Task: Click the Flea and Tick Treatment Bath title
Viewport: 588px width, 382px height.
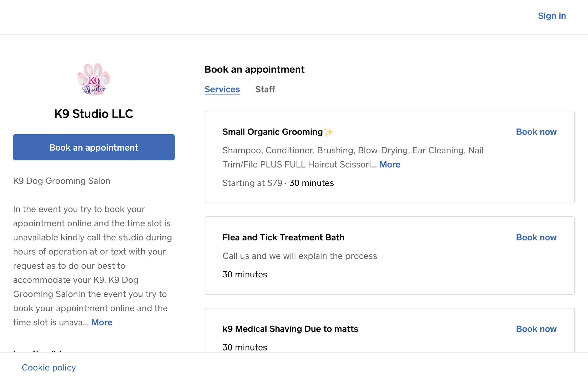Action: tap(283, 237)
